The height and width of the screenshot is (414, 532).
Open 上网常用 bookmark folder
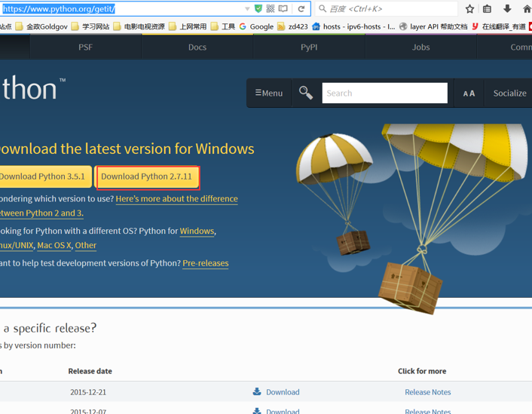tap(188, 26)
